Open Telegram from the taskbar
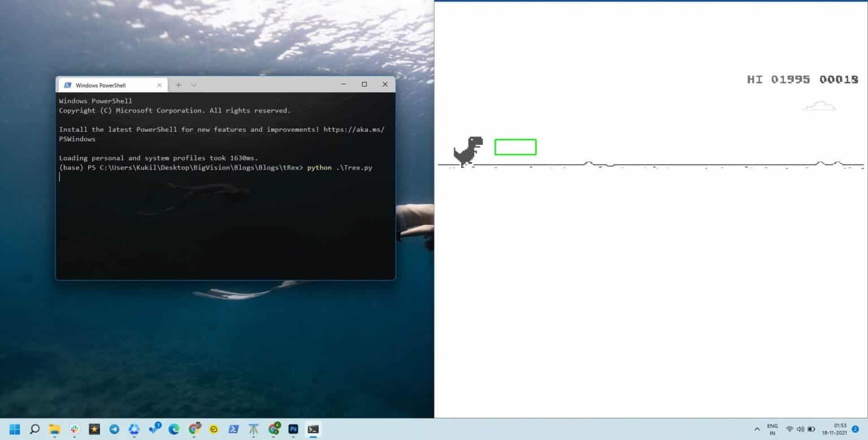The width and height of the screenshot is (868, 440). tap(114, 429)
